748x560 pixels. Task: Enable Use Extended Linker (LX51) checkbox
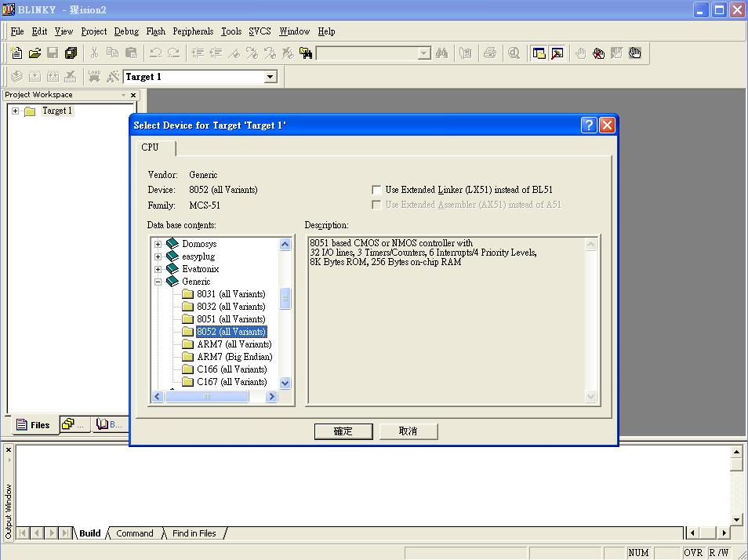(x=377, y=190)
